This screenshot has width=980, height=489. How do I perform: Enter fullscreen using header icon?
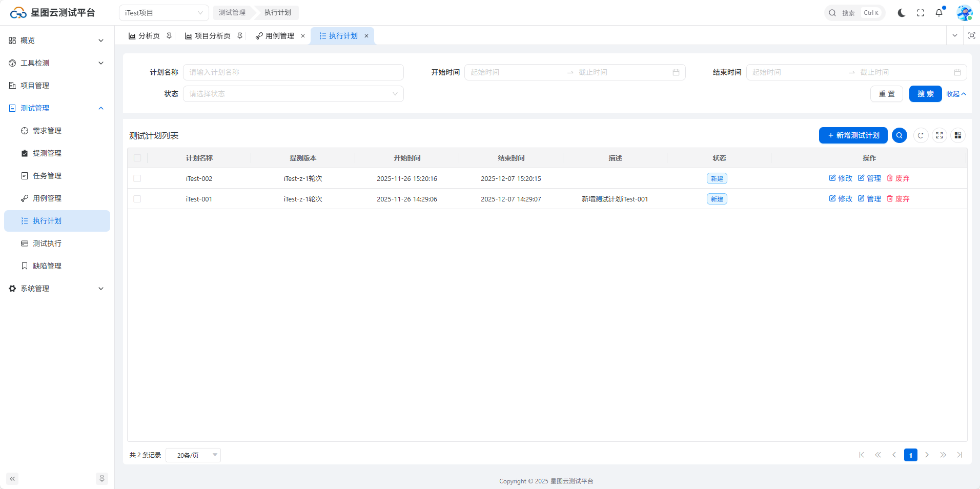[x=921, y=13]
